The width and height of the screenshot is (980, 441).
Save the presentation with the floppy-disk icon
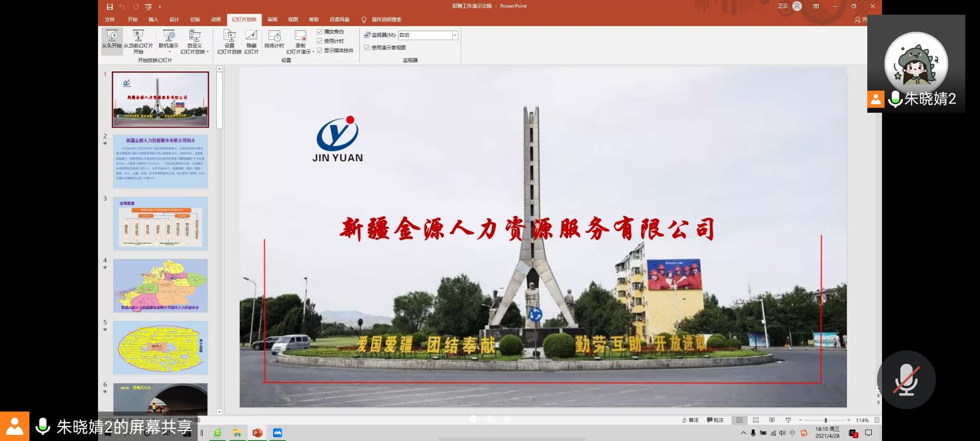pos(110,7)
